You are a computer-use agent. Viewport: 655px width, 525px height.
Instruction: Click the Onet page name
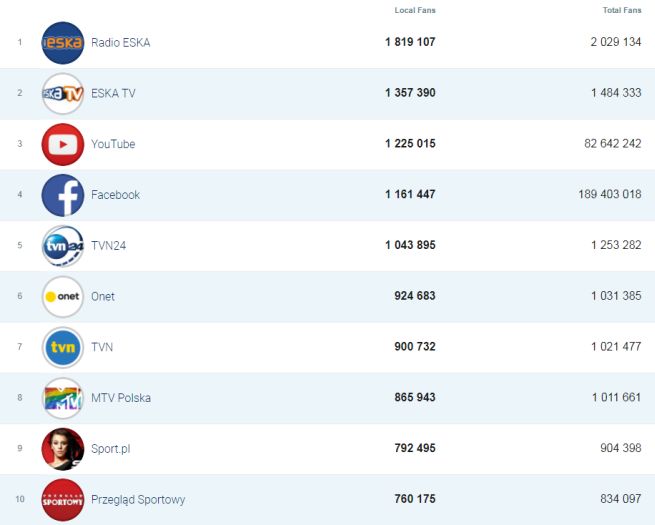pos(103,297)
